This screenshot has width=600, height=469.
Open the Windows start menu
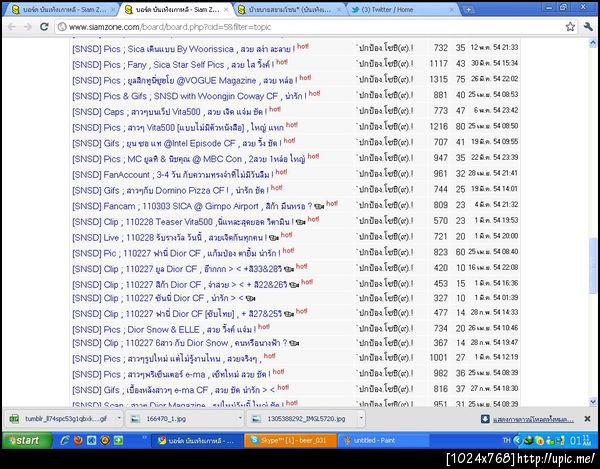[27, 441]
